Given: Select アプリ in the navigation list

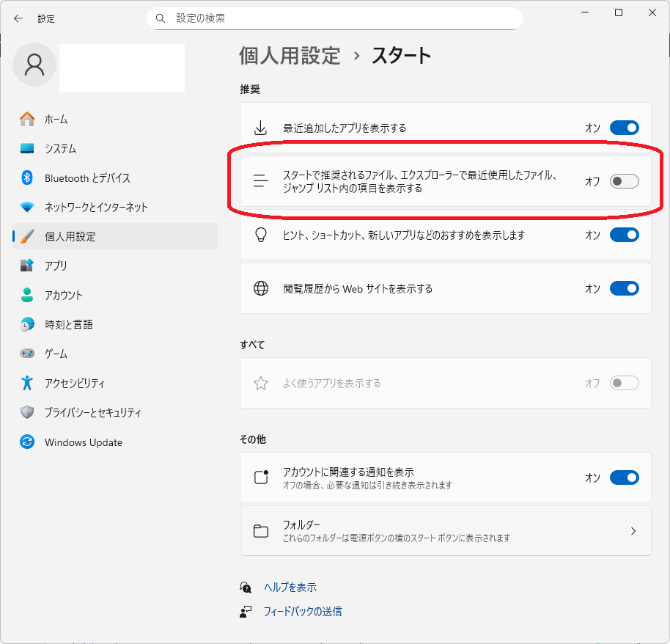Looking at the screenshot, I should [56, 266].
